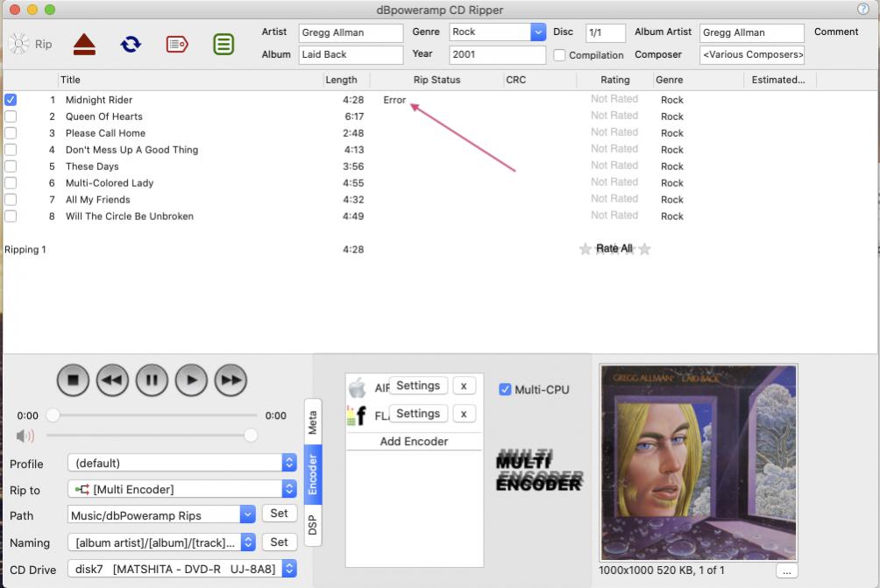Skip ahead with the fast-forward button

click(231, 380)
